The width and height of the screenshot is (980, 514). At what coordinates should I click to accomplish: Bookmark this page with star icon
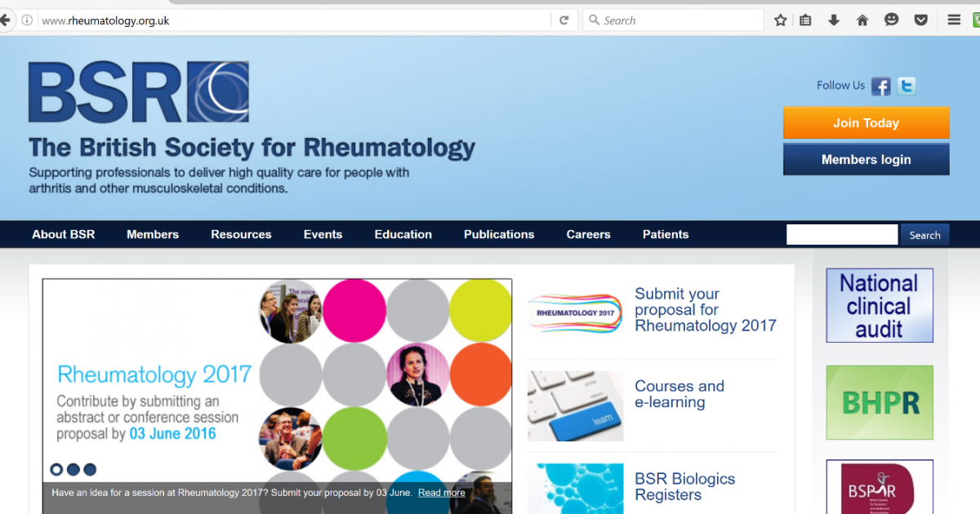coord(781,20)
